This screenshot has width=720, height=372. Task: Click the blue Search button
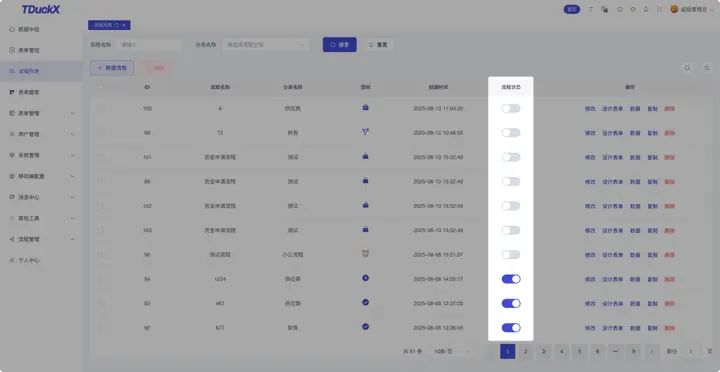pyautogui.click(x=339, y=45)
